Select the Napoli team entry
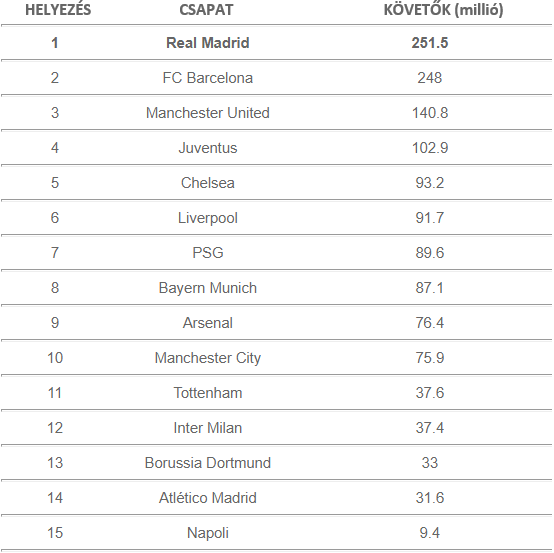The image size is (554, 553). [x=208, y=533]
